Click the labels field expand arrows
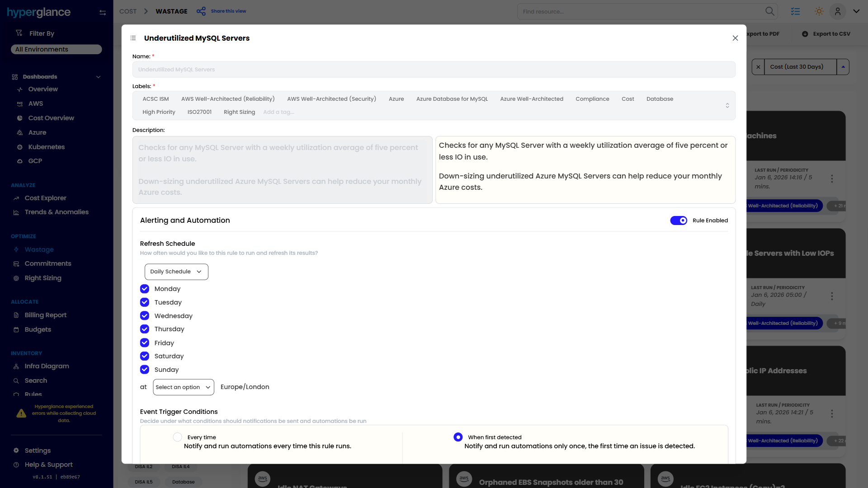 pyautogui.click(x=727, y=105)
